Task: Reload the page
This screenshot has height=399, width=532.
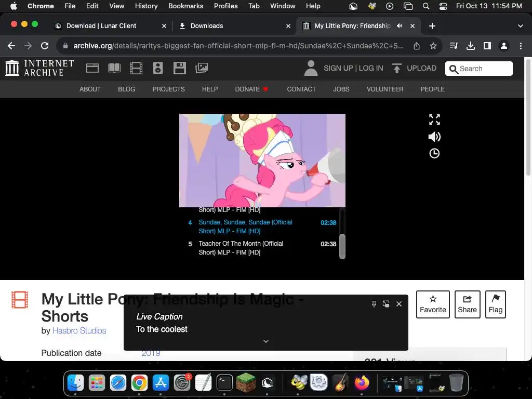Action: coord(45,46)
